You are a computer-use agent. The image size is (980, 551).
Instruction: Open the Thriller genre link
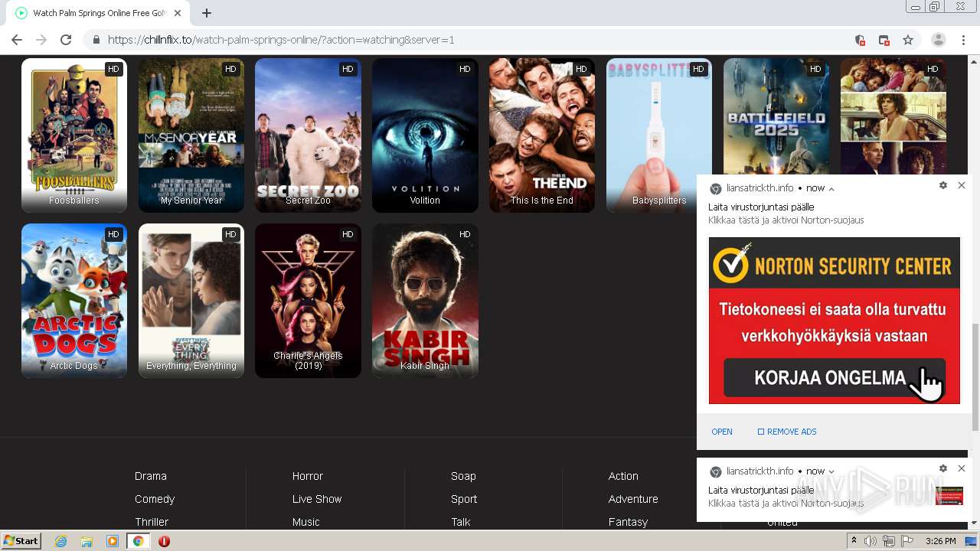click(152, 522)
